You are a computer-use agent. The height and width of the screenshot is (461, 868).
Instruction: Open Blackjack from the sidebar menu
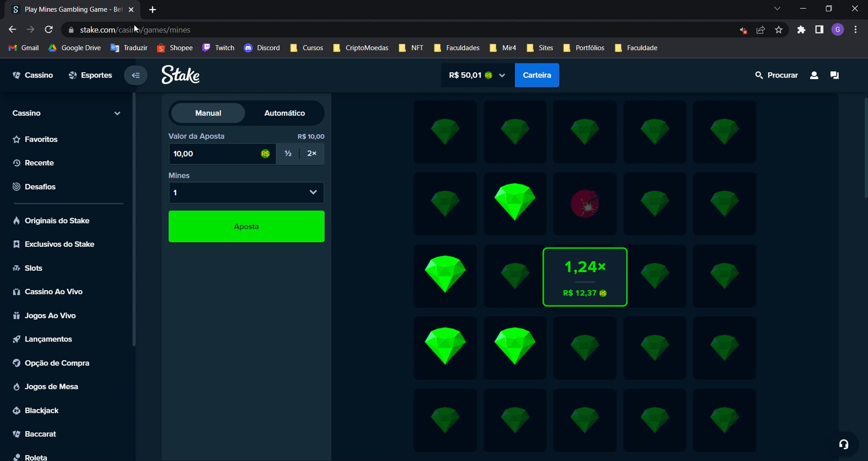[x=41, y=410]
